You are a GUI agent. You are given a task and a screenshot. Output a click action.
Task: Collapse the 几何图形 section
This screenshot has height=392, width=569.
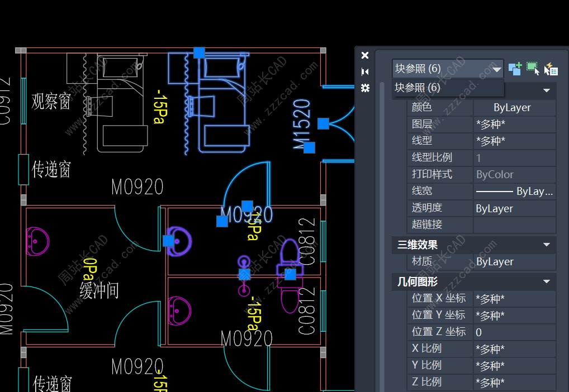547,281
